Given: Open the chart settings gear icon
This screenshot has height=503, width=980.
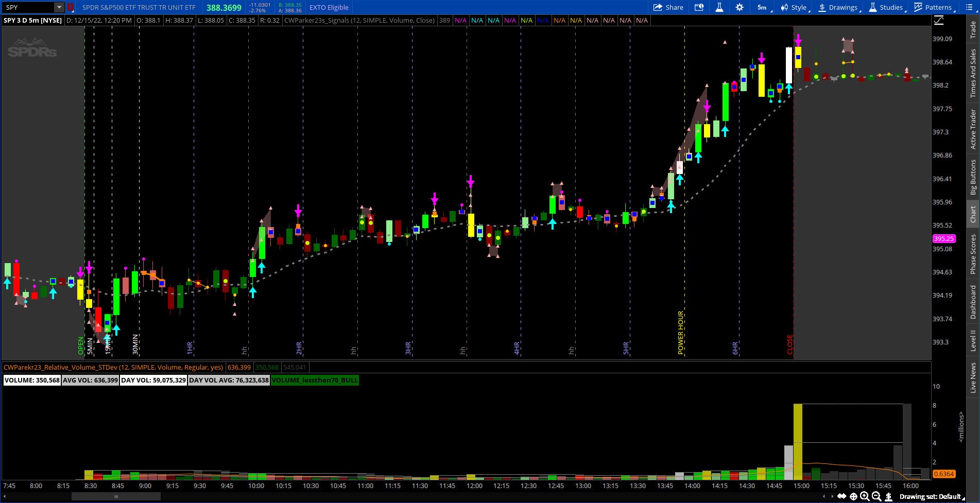Looking at the screenshot, I should click(x=740, y=7).
